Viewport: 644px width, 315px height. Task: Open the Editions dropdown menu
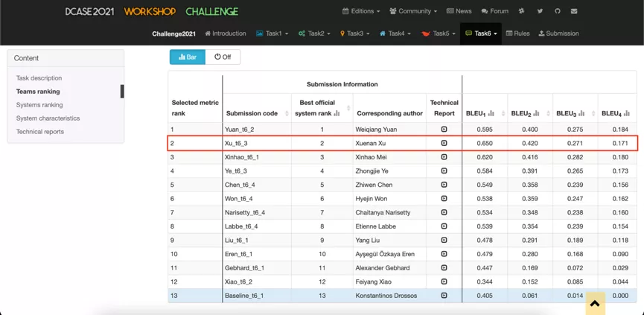point(361,11)
